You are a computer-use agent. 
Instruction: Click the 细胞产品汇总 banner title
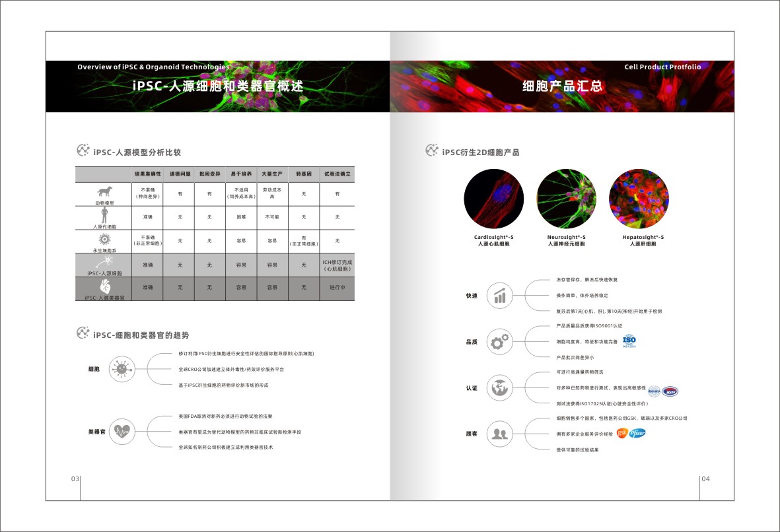[x=562, y=86]
